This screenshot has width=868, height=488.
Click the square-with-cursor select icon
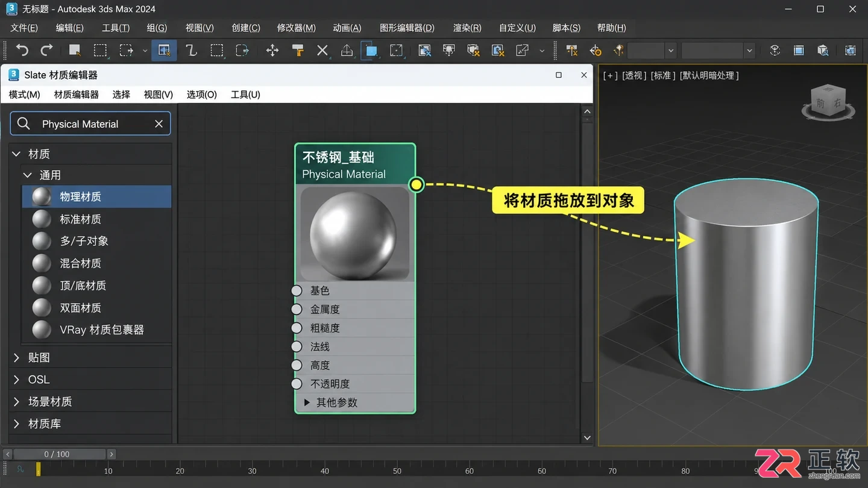point(75,51)
